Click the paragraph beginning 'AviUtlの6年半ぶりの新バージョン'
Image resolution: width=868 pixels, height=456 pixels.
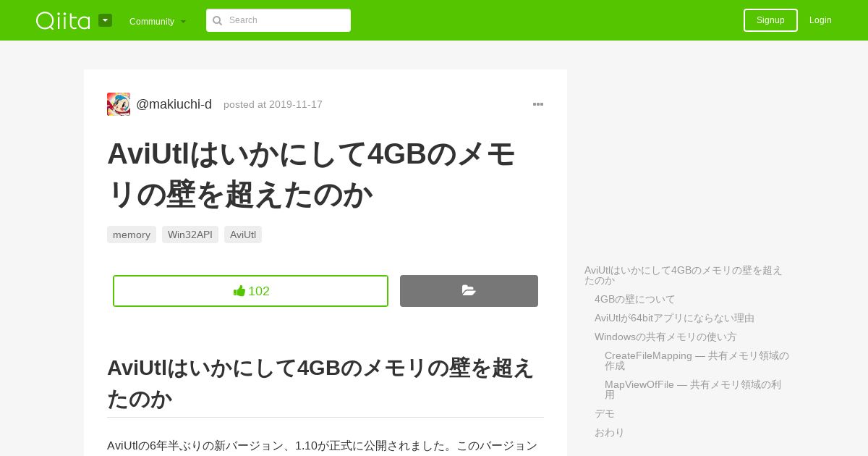point(322,445)
